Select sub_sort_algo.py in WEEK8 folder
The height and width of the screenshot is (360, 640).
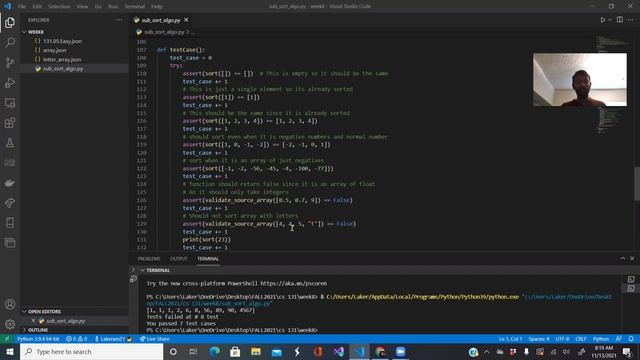[63, 69]
